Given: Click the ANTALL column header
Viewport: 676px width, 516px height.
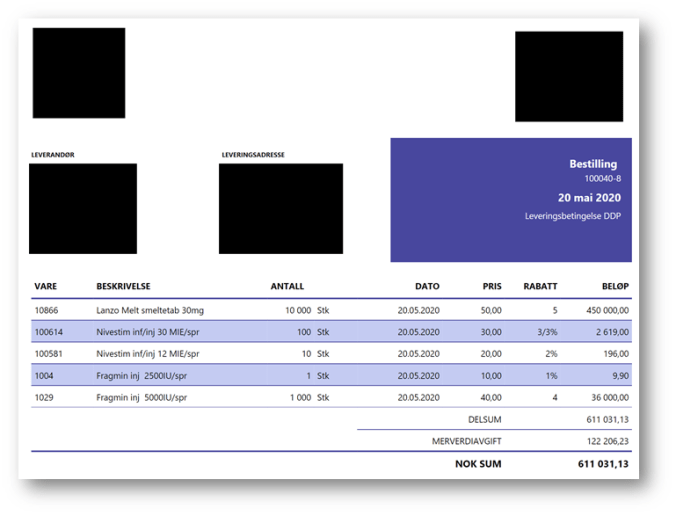Looking at the screenshot, I should tap(287, 286).
